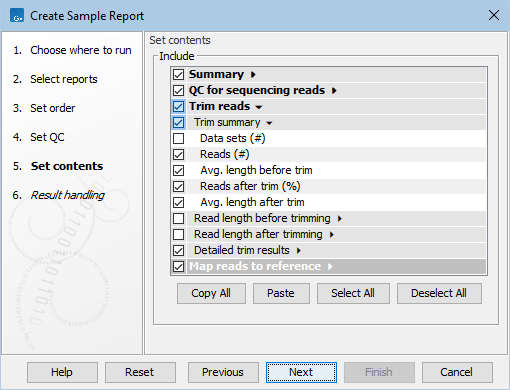Collapse the Trim summary arrow
The width and height of the screenshot is (510, 390).
tap(269, 123)
